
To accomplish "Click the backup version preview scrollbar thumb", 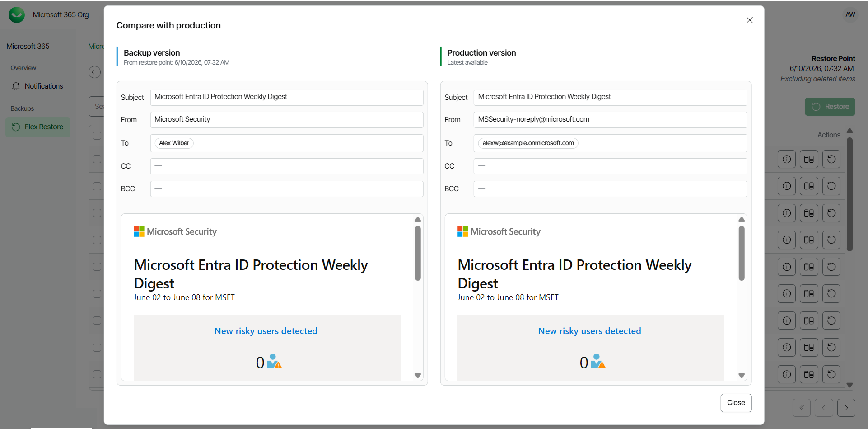I will click(x=418, y=253).
